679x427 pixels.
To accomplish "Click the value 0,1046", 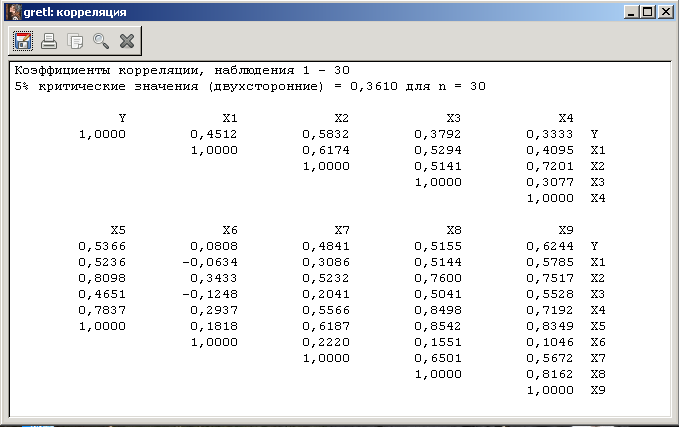I will [550, 342].
